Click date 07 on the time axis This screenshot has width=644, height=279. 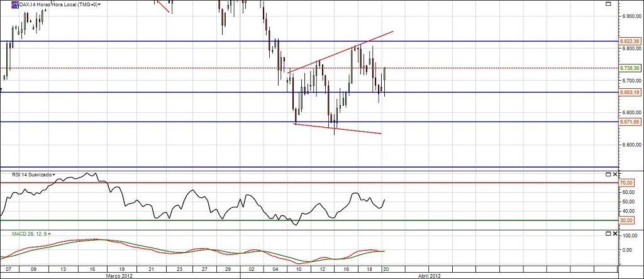point(10,269)
